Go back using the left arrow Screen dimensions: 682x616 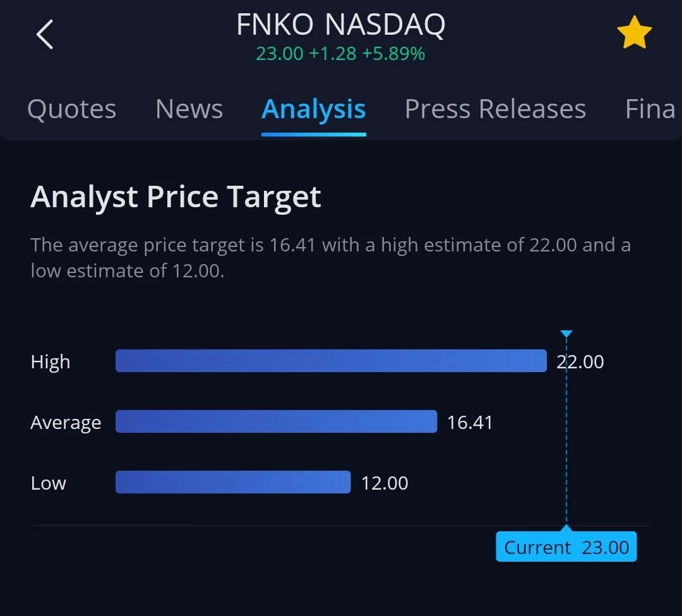(44, 34)
